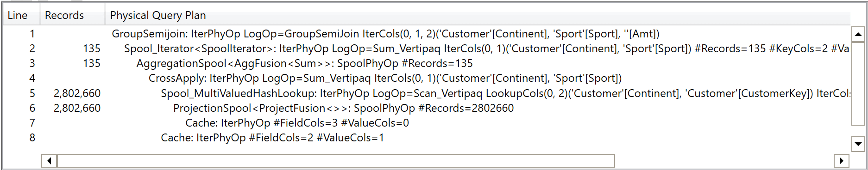Screen dimensions: 868x170
Task: Click the line number 8 cell
Action: click(x=32, y=138)
